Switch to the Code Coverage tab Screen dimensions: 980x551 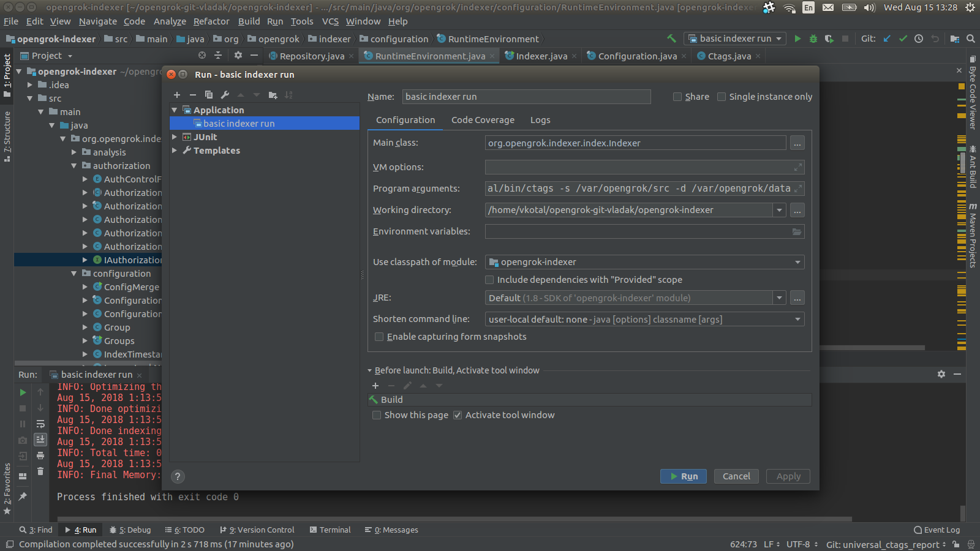[x=483, y=120]
